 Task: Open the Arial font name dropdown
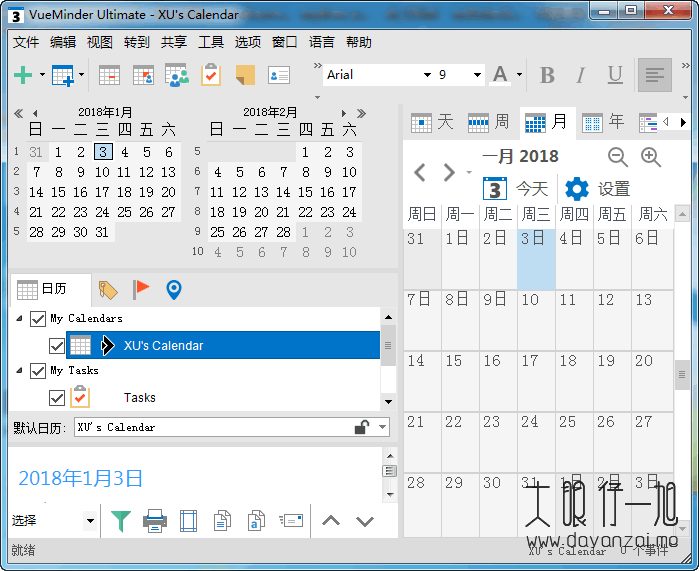pos(427,75)
